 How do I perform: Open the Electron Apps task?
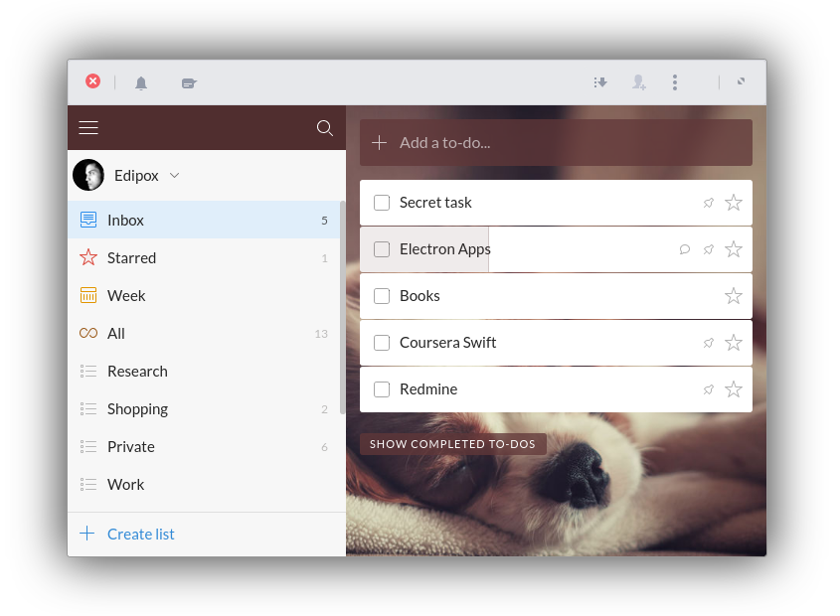[556, 249]
